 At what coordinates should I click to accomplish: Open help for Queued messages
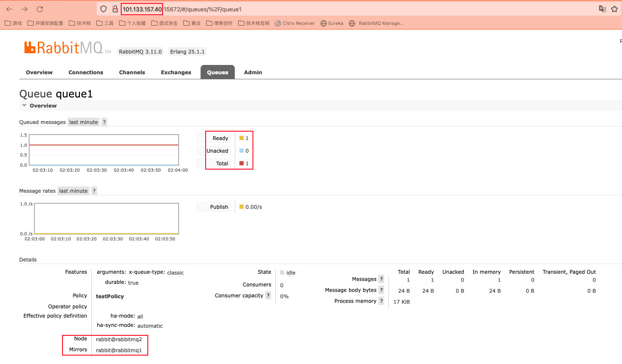pos(104,122)
